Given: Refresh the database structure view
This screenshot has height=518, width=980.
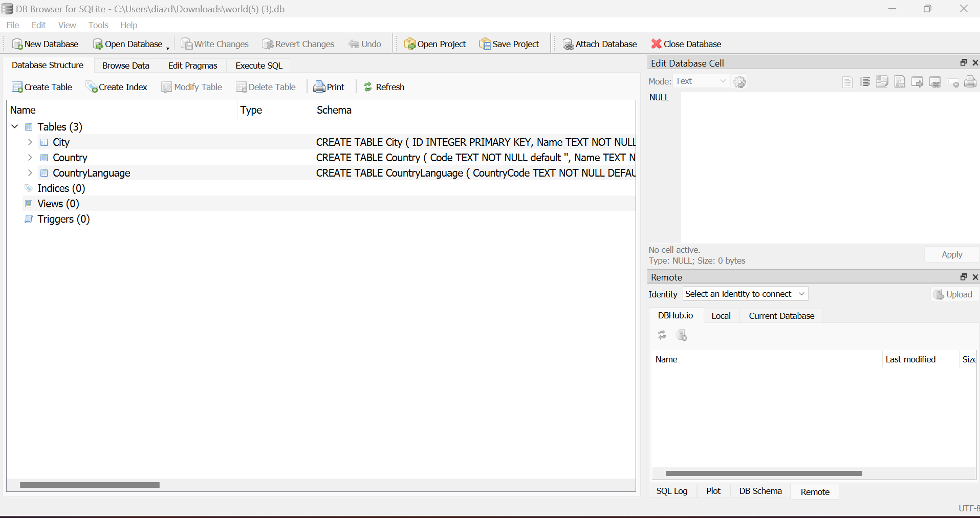Looking at the screenshot, I should tap(384, 87).
